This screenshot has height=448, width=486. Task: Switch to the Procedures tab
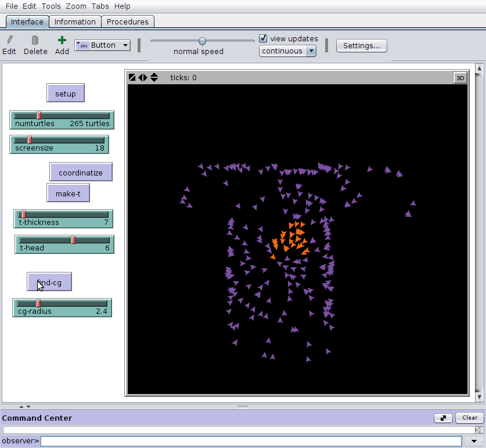tap(127, 21)
